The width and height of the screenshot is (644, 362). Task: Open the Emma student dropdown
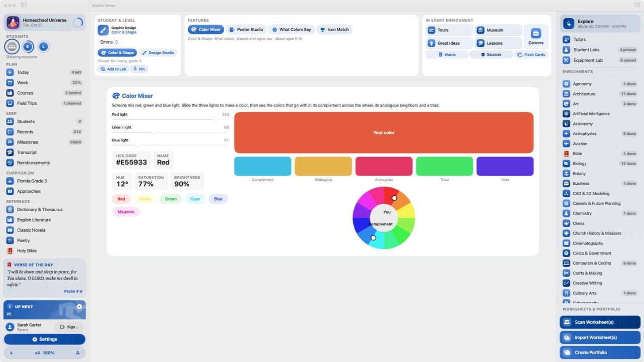tap(110, 42)
